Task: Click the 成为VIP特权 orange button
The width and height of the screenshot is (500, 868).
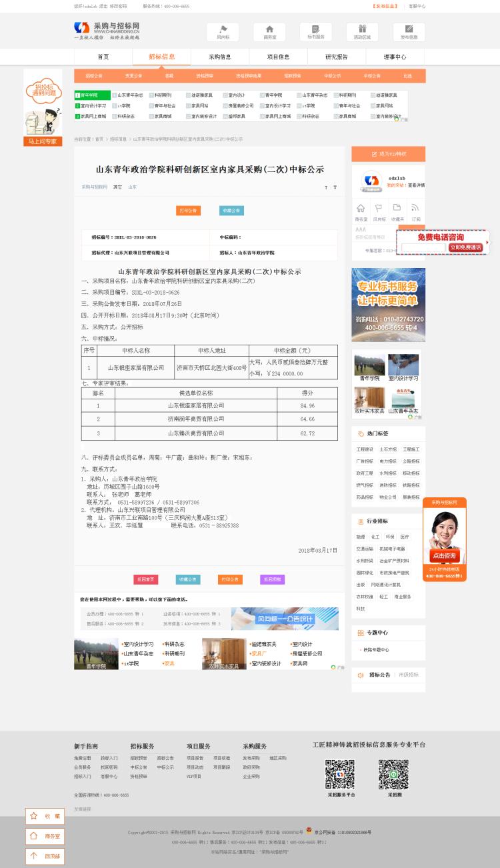Action: point(389,154)
